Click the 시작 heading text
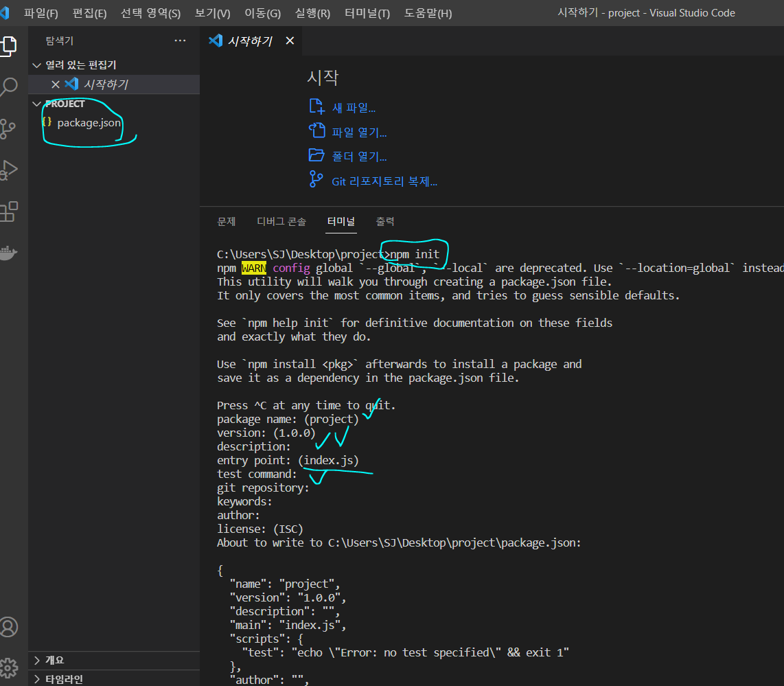This screenshot has width=784, height=686. tap(323, 78)
